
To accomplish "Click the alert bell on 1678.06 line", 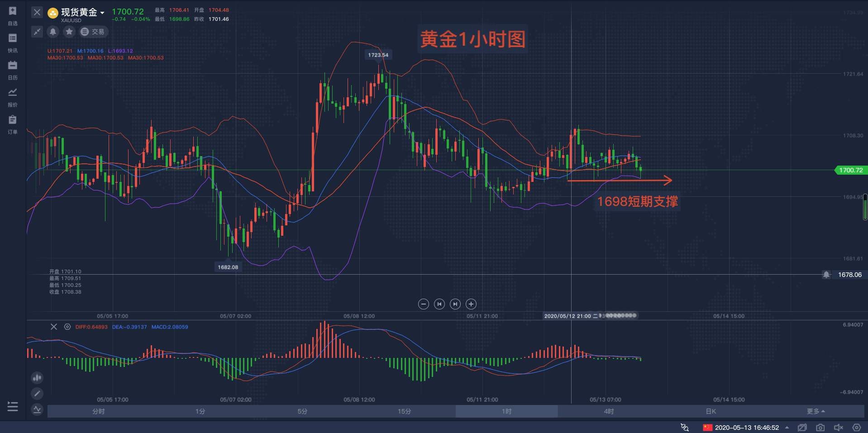I will click(826, 275).
